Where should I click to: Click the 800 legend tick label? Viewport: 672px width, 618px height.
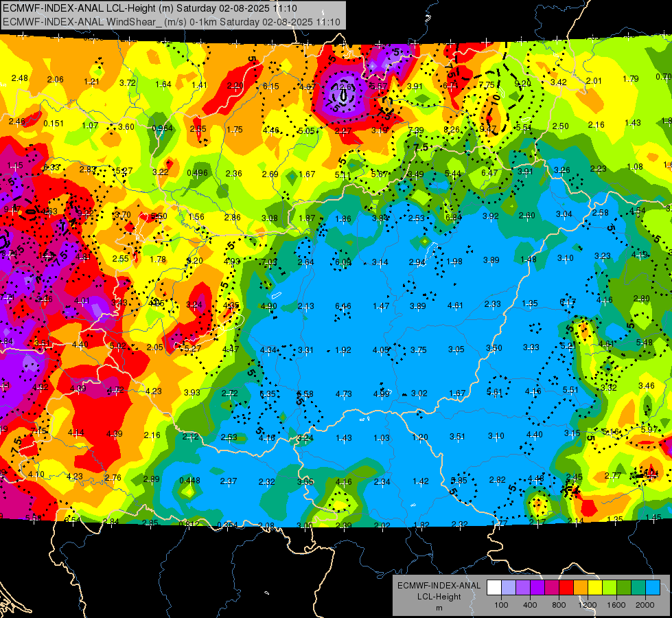(559, 605)
